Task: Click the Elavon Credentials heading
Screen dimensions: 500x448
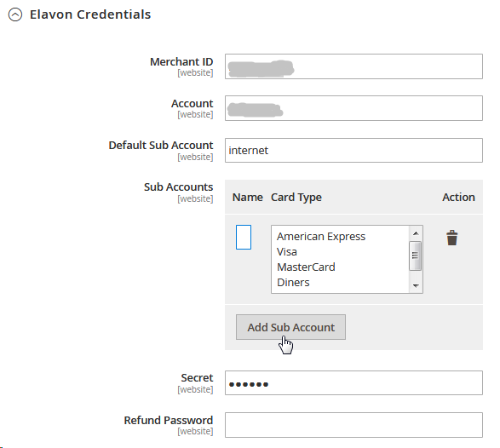Action: click(x=90, y=14)
